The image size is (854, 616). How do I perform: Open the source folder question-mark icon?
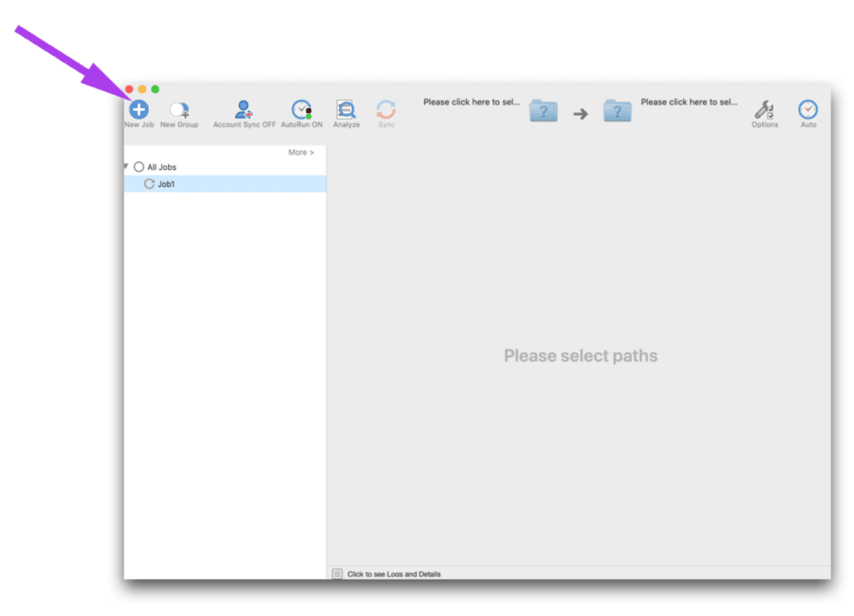[543, 111]
